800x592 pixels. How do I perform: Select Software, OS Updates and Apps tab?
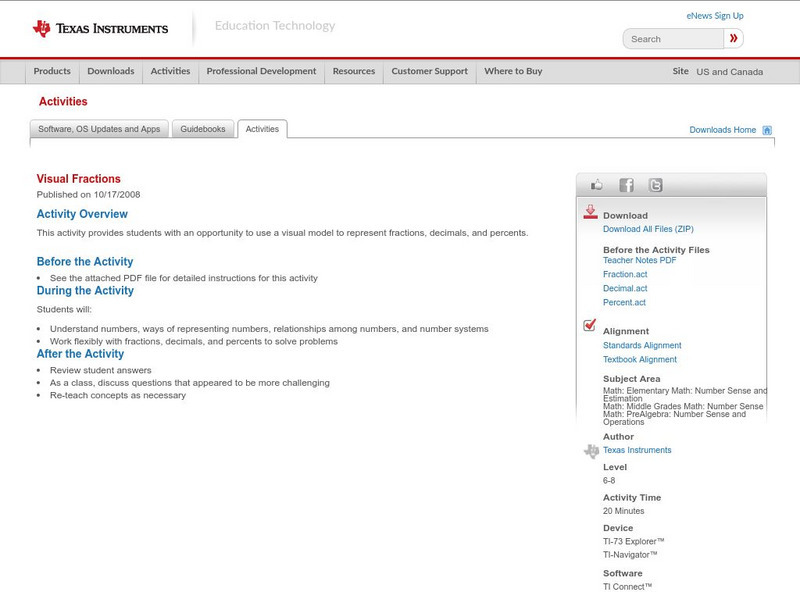coord(99,129)
